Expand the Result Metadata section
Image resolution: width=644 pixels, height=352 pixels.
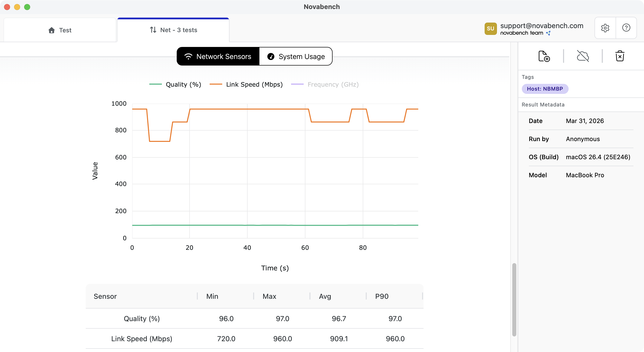[543, 104]
